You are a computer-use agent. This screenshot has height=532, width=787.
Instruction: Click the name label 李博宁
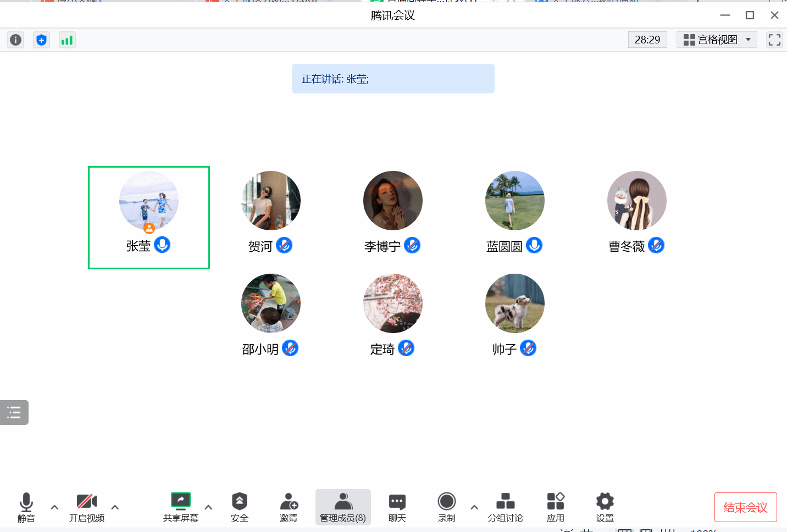383,247
